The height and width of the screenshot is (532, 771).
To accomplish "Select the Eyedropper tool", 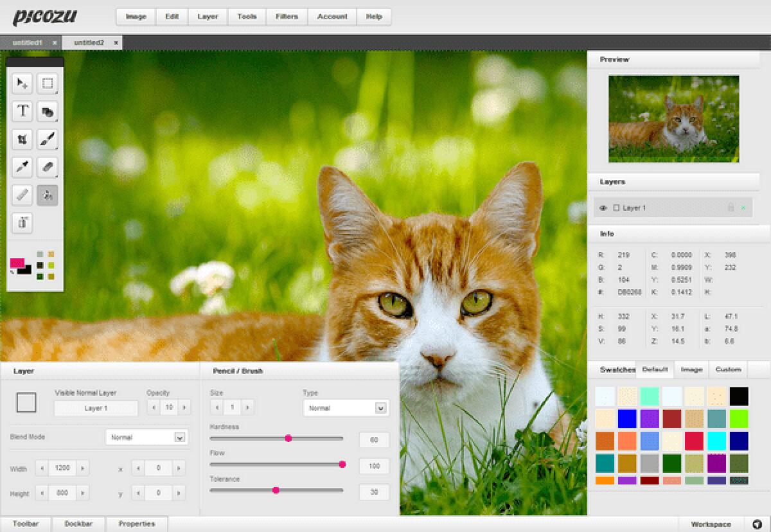I will [21, 167].
